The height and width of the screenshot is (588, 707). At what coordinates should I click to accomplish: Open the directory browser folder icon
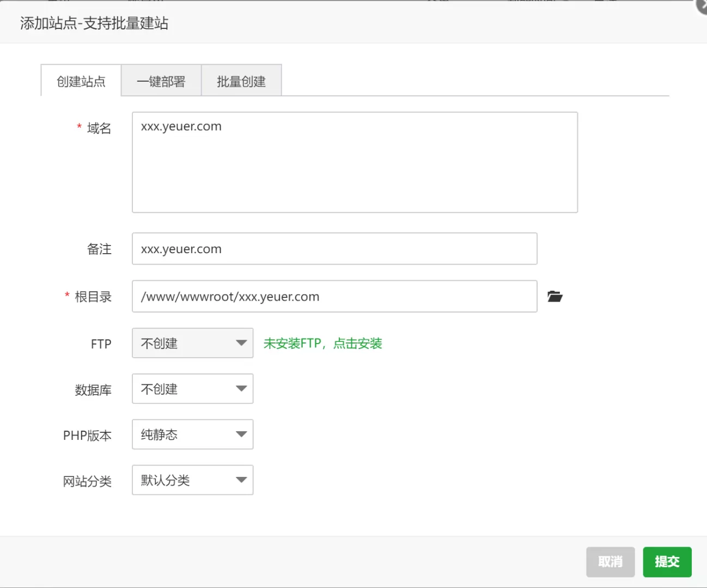tap(554, 296)
